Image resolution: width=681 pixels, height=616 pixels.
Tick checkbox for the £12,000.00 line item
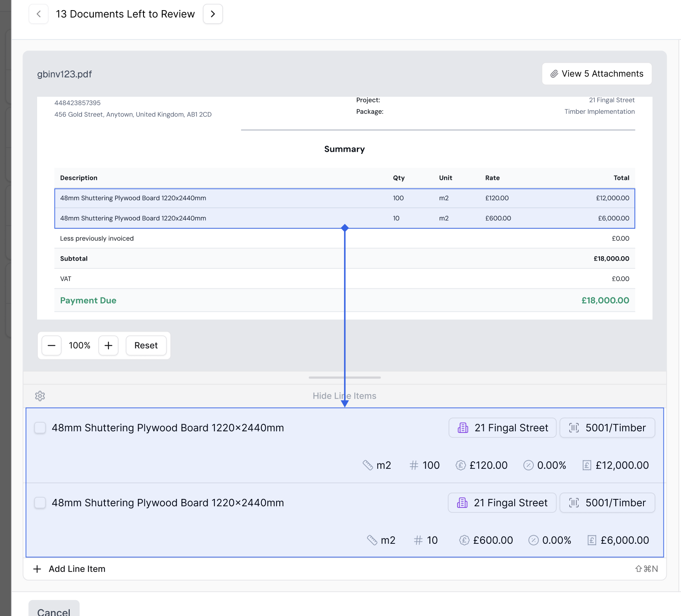[40, 428]
